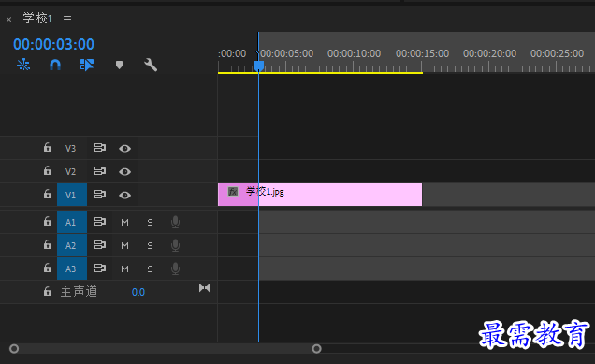Click the right zoom scrollbar handle
The height and width of the screenshot is (364, 595).
click(x=316, y=348)
